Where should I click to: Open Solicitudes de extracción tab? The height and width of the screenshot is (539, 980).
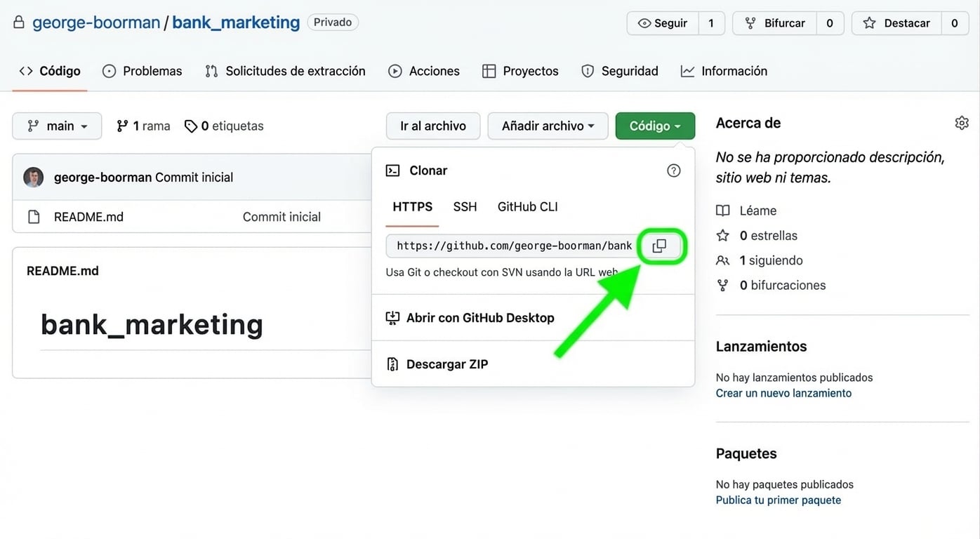pyautogui.click(x=285, y=71)
